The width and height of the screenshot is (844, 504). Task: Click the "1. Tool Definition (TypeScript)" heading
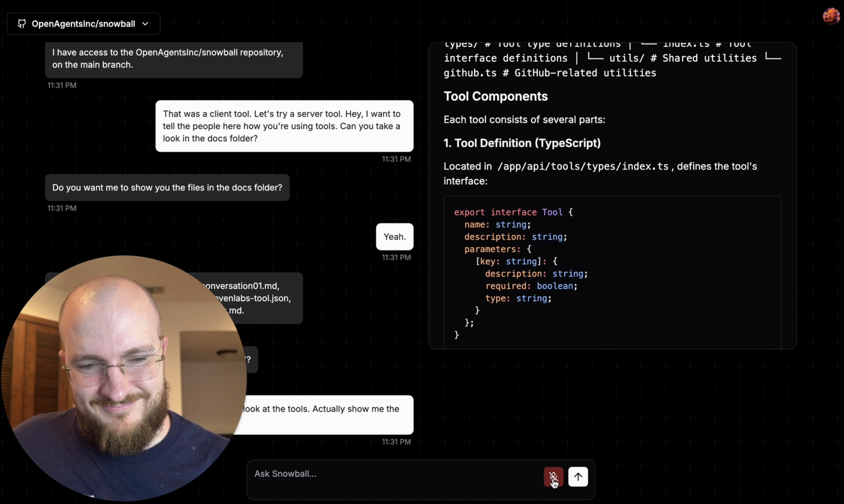[522, 143]
